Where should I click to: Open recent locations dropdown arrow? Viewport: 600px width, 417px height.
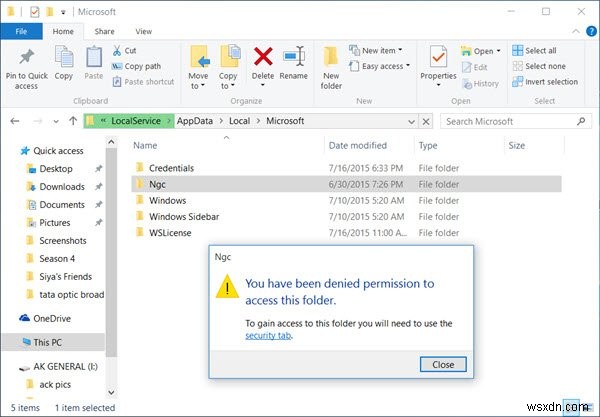[x=56, y=122]
